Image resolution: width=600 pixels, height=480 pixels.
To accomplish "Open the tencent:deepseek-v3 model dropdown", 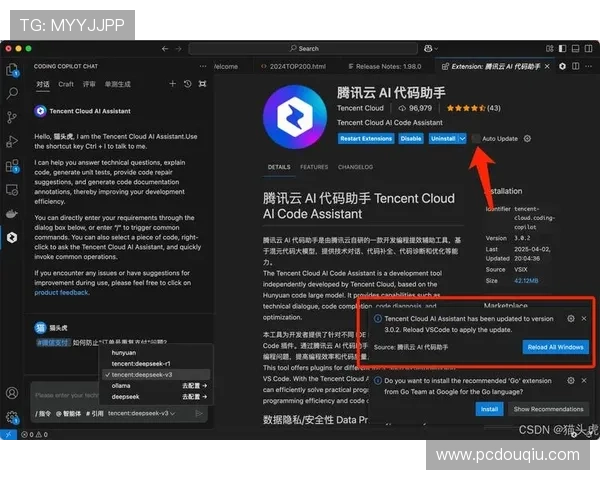I will tap(142, 413).
